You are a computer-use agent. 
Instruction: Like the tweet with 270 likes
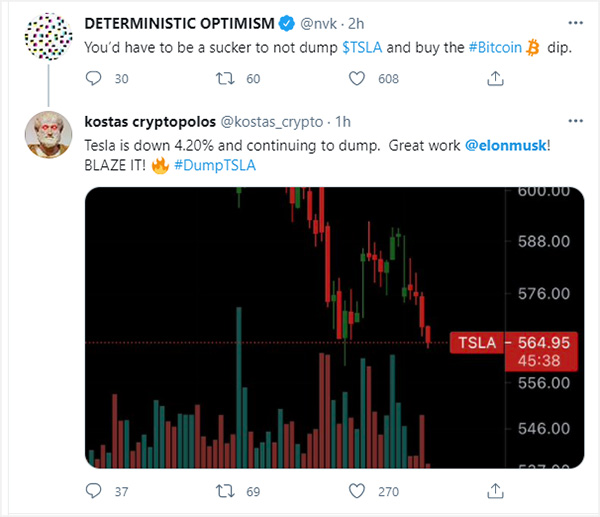point(357,491)
